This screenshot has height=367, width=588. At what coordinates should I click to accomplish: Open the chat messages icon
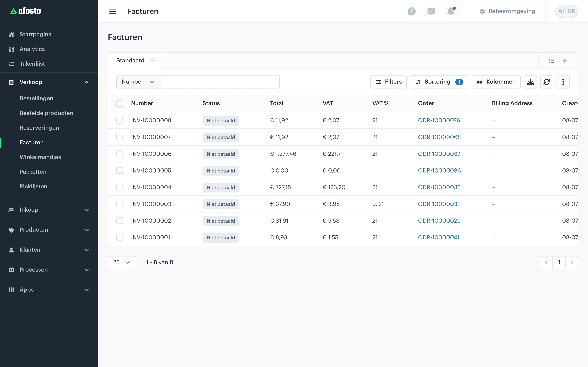431,11
